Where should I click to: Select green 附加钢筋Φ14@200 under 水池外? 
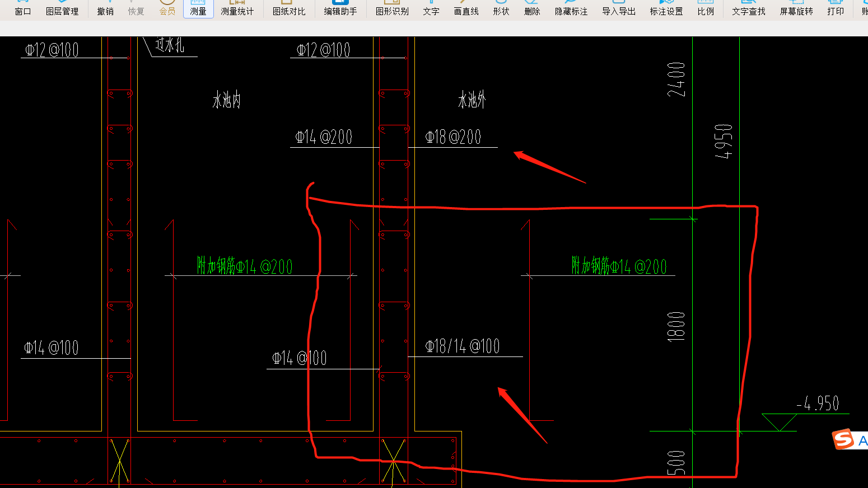point(619,266)
